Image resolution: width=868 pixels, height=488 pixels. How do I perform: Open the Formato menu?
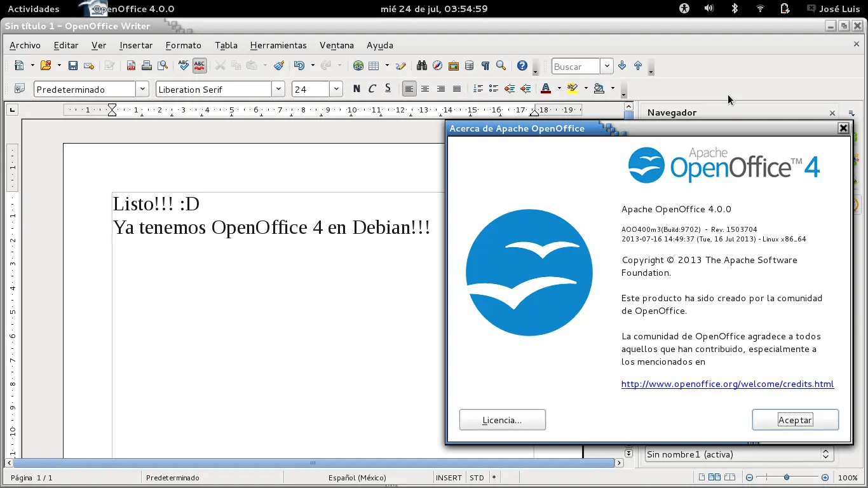click(x=184, y=45)
